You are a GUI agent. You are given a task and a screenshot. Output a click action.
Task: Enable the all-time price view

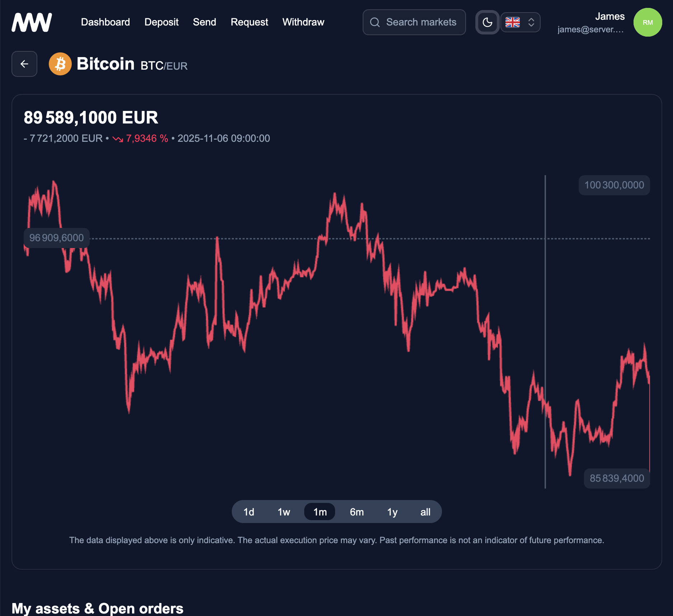[425, 512]
